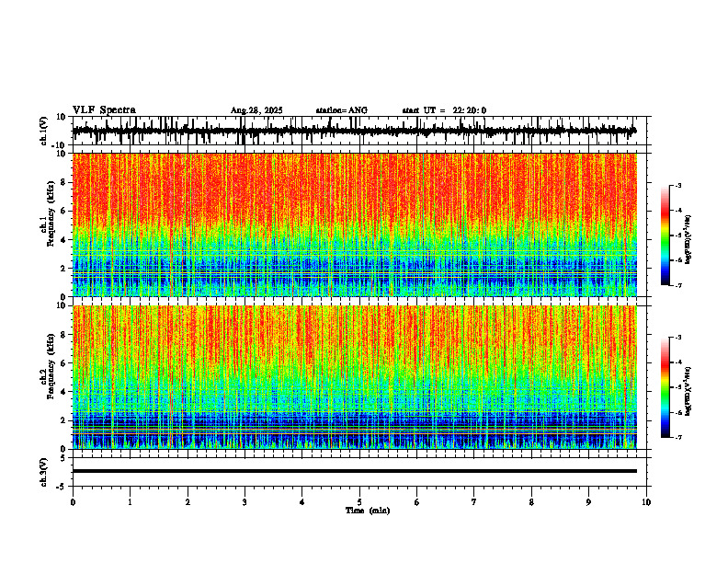Click the ch.2 "Frequency (kHz)" axis label
Screen dimensions: 728x563
pyautogui.click(x=51, y=367)
